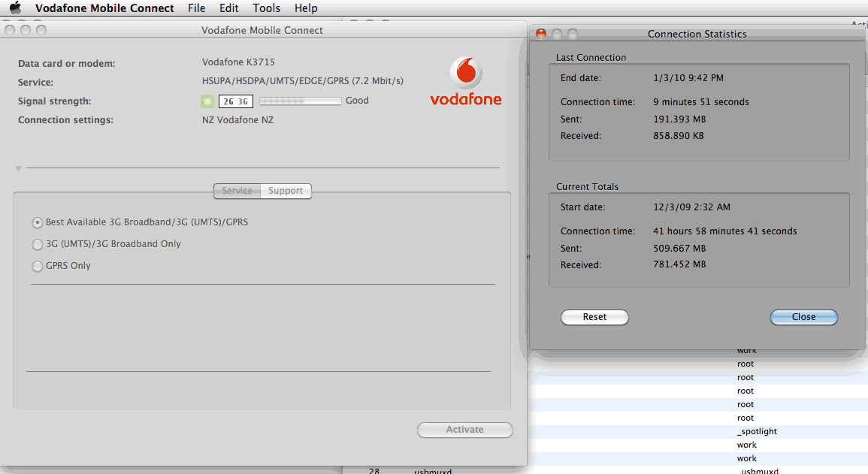The image size is (868, 474).
Task: Click the 781.452 MB received value
Action: pos(679,264)
